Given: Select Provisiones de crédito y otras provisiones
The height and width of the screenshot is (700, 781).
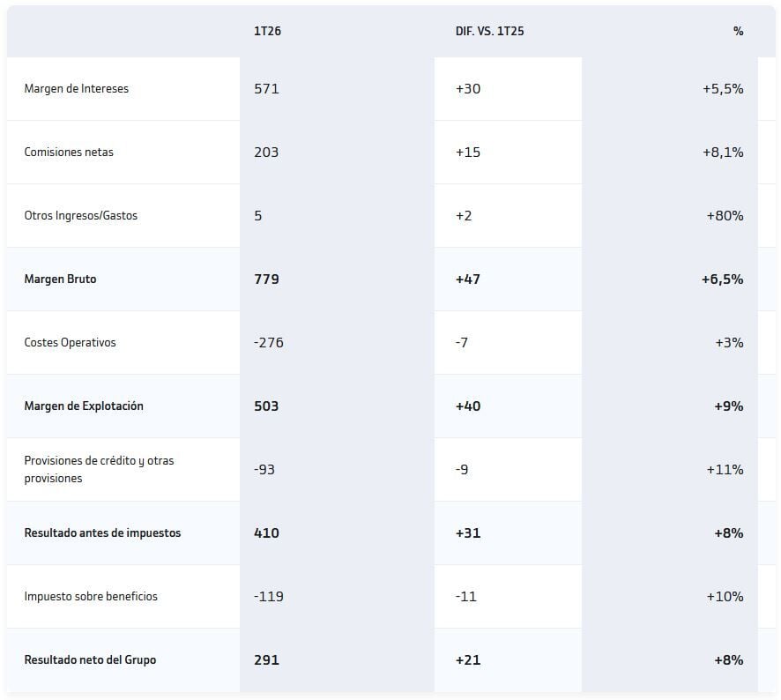Looking at the screenshot, I should [99, 470].
